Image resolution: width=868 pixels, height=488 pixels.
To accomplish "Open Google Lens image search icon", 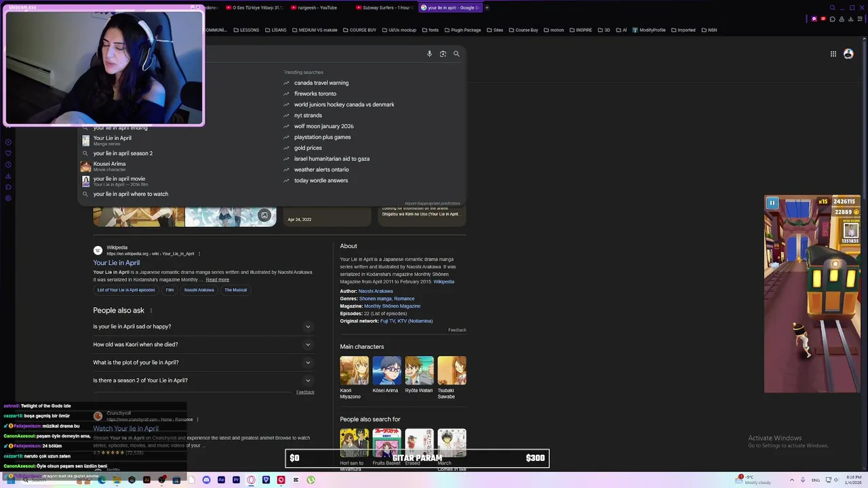I will pos(443,54).
